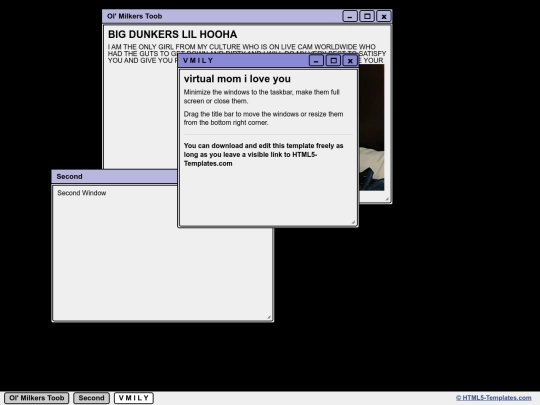Click the resize handle of V M I L Y window
The image size is (540, 405).
click(x=353, y=222)
